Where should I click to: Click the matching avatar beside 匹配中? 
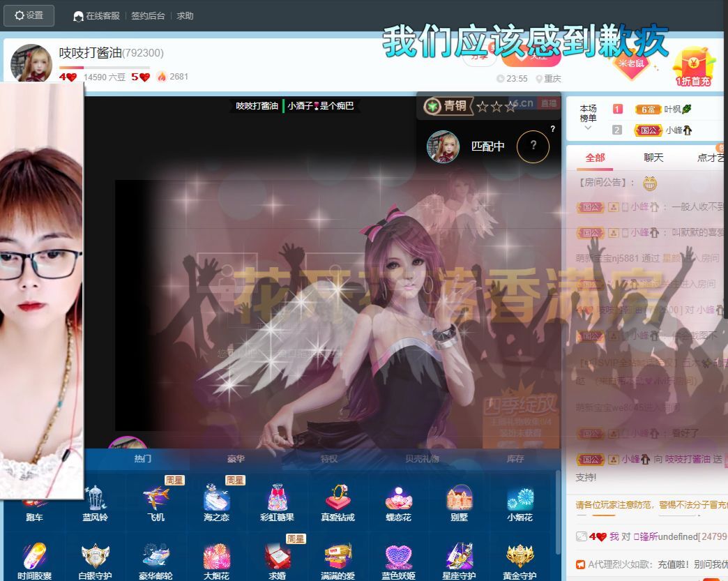coord(443,146)
